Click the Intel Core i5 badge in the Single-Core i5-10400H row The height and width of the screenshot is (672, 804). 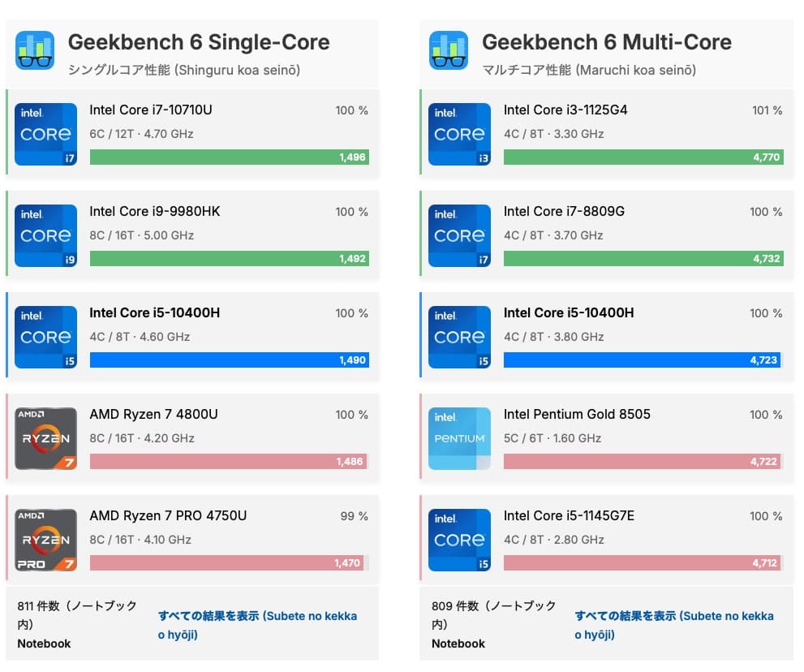point(45,336)
